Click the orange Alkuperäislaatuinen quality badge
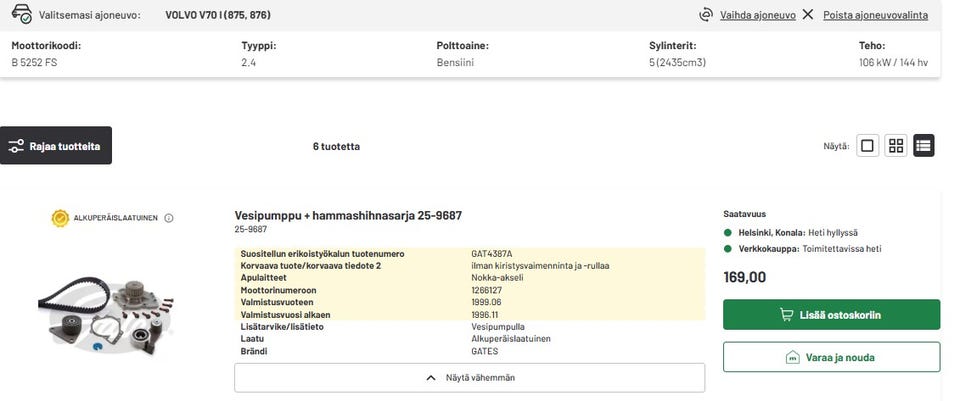This screenshot has width=960, height=401. [x=60, y=218]
